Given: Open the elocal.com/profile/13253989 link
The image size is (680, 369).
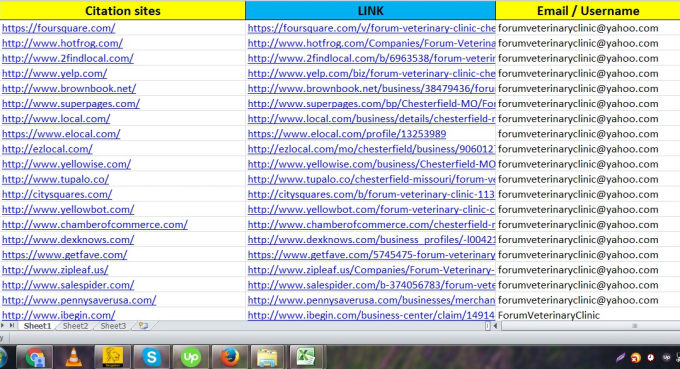Looking at the screenshot, I should 347,134.
